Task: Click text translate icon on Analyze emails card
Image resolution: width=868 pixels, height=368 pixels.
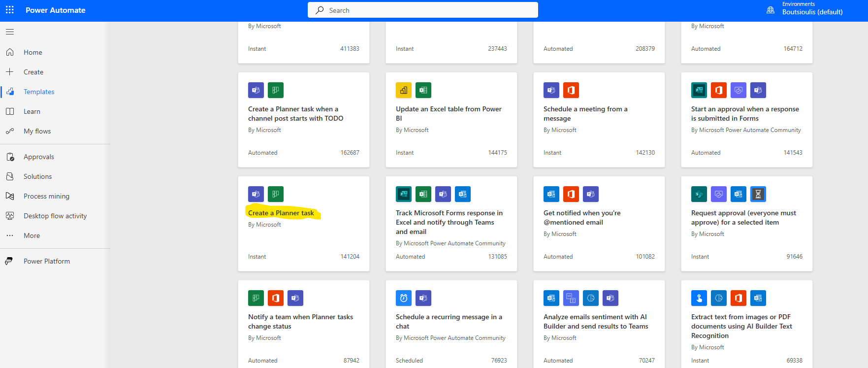Action: tap(571, 298)
